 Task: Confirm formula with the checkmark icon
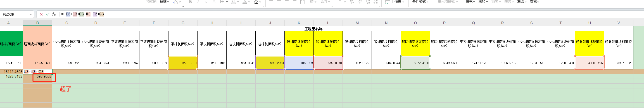[x=47, y=14]
